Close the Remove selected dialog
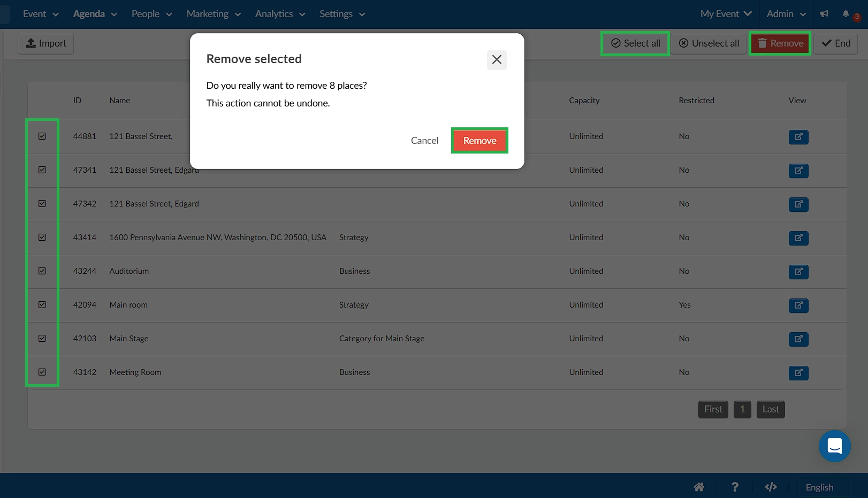Image resolution: width=868 pixels, height=498 pixels. 497,59
